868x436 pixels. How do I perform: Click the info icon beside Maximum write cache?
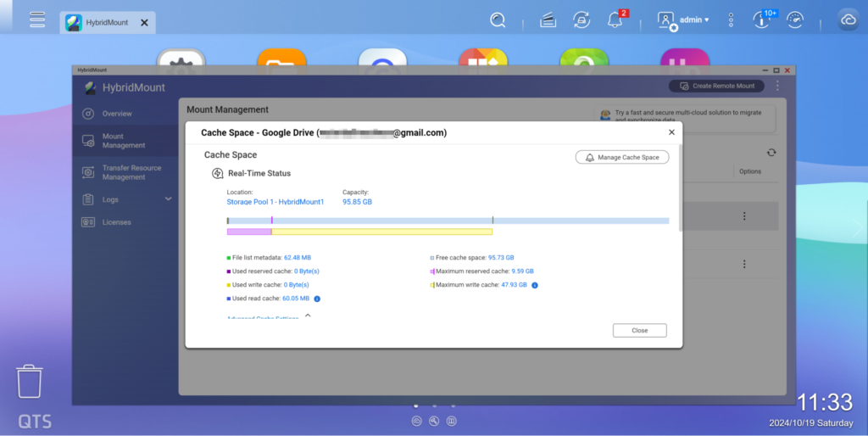coord(535,285)
